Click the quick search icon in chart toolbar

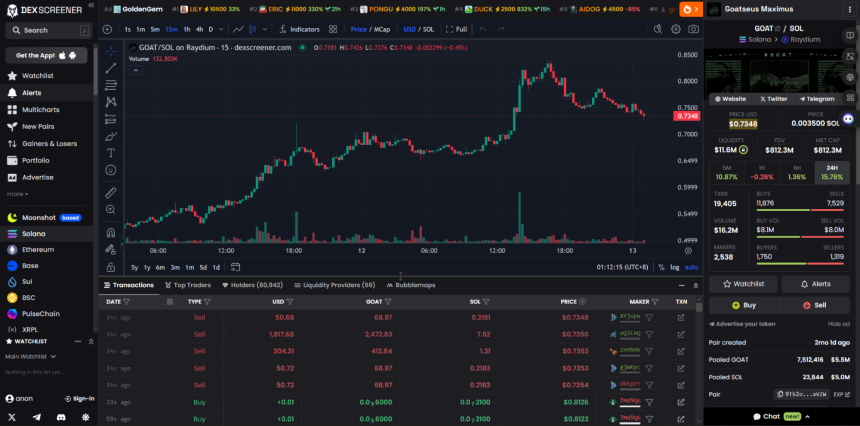click(x=658, y=30)
